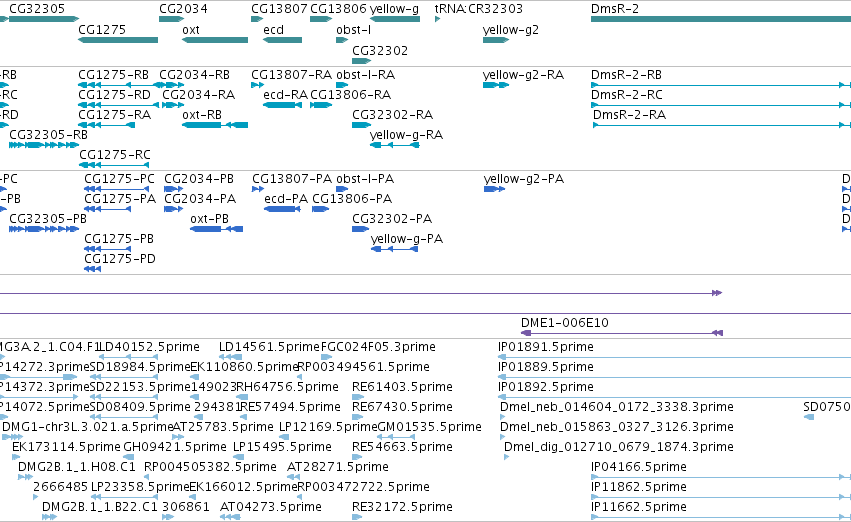Click EST LD40152.5prime
The width and height of the screenshot is (851, 522).
[130, 357]
